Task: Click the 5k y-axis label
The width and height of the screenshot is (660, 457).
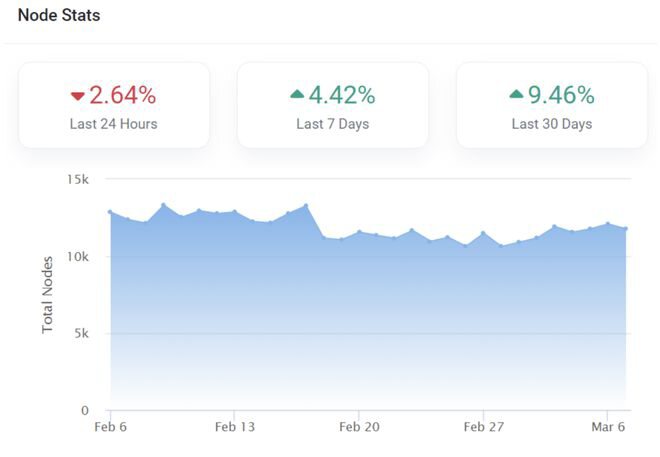Action: pos(82,334)
